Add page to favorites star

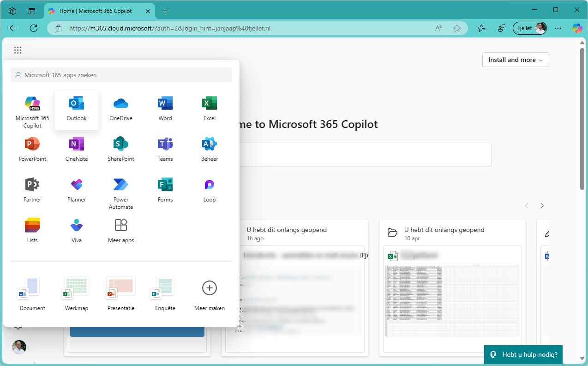point(457,28)
